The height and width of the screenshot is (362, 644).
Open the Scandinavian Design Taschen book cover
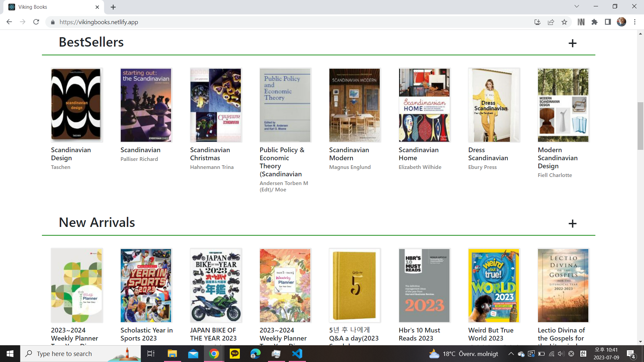[76, 105]
